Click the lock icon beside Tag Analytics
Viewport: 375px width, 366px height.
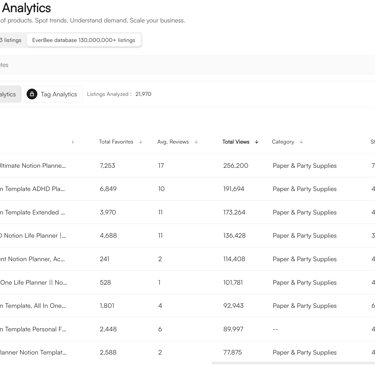point(32,94)
